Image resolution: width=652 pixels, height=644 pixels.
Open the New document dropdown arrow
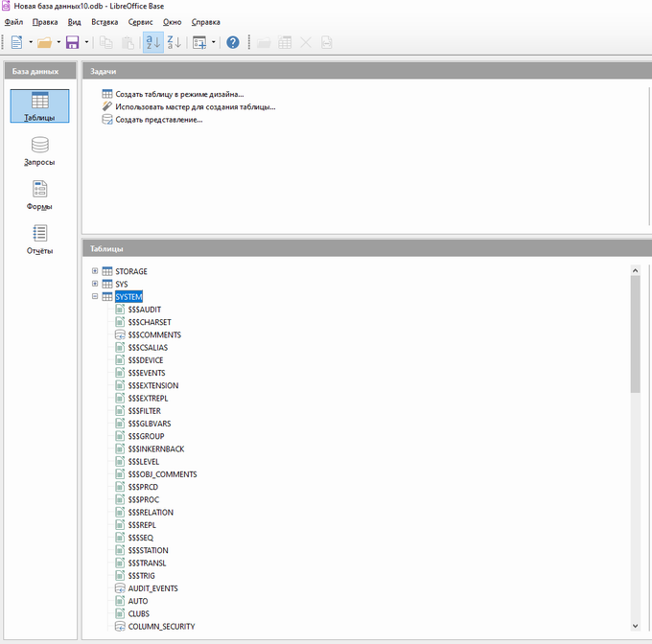point(31,42)
